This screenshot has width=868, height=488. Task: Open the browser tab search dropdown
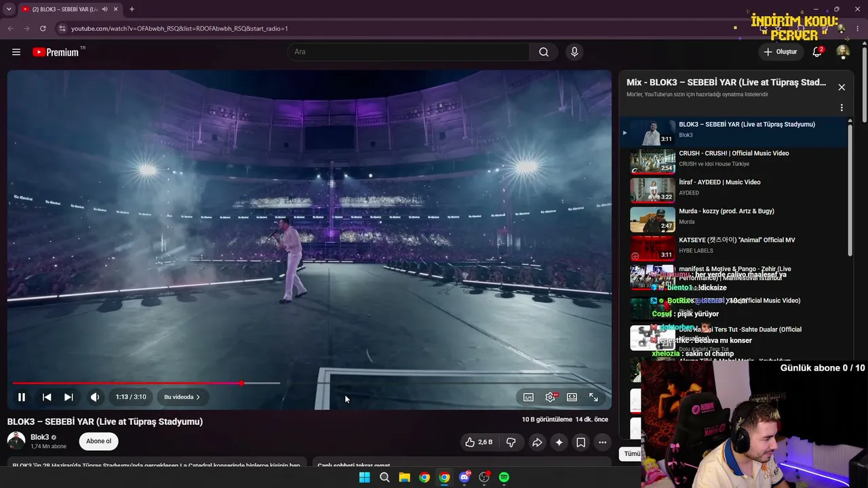click(x=9, y=9)
